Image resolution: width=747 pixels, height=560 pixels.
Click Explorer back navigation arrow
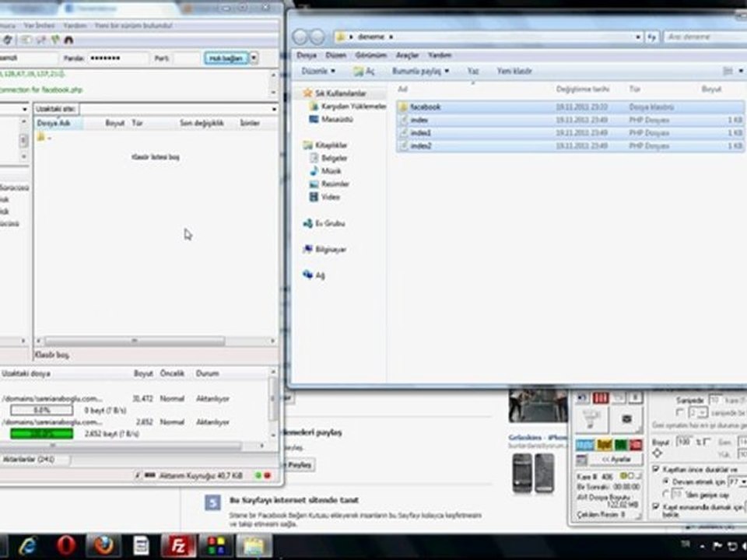click(x=300, y=37)
